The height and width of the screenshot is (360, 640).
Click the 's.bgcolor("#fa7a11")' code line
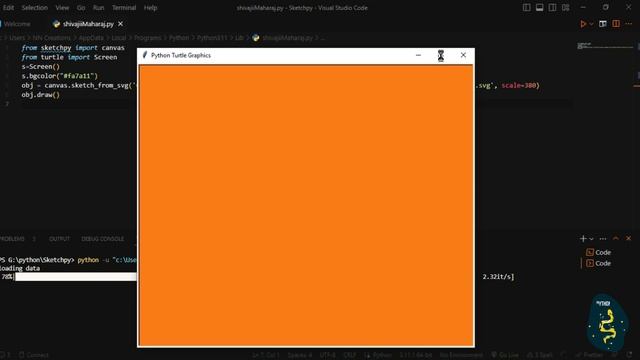(60, 76)
